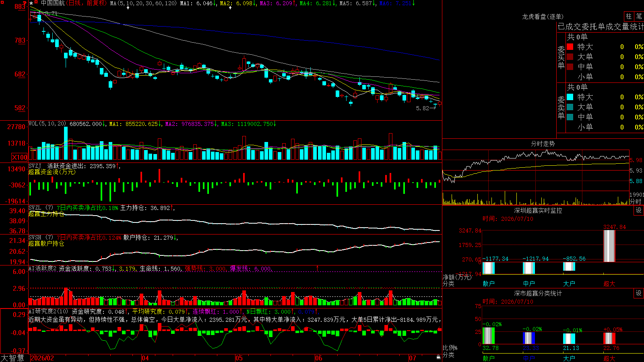Click the 22.76 超大 ratio value

(611, 348)
